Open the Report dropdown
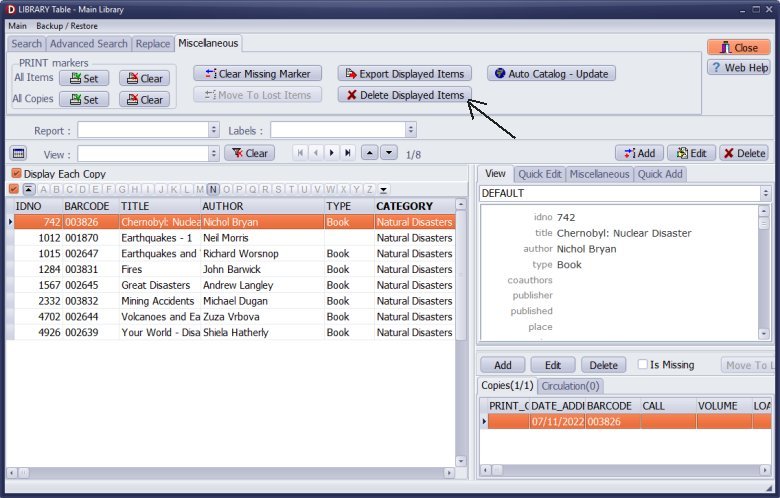 pyautogui.click(x=213, y=130)
